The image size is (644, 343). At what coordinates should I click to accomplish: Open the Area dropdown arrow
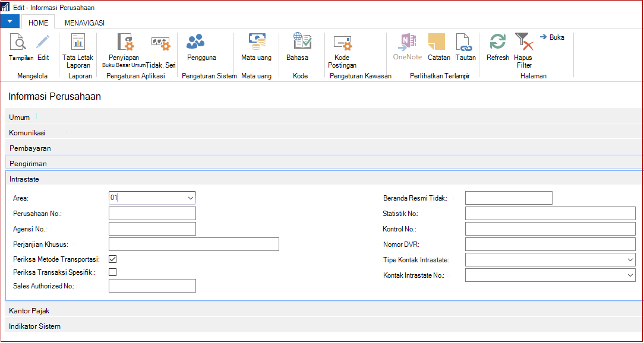coord(191,198)
